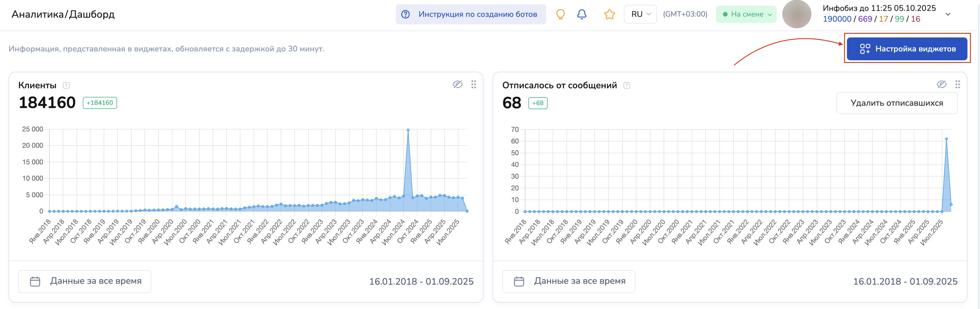
Task: Click the peak data point in Клиенты chart
Action: click(408, 130)
